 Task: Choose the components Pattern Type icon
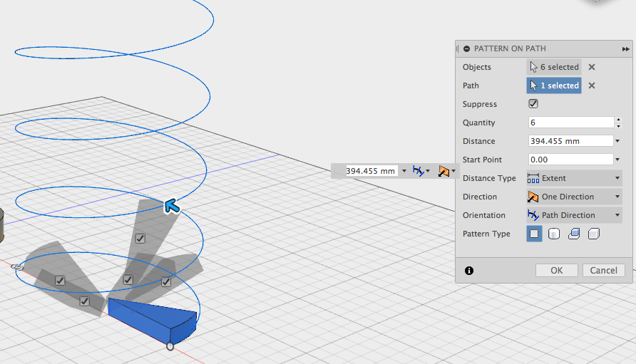(x=594, y=234)
